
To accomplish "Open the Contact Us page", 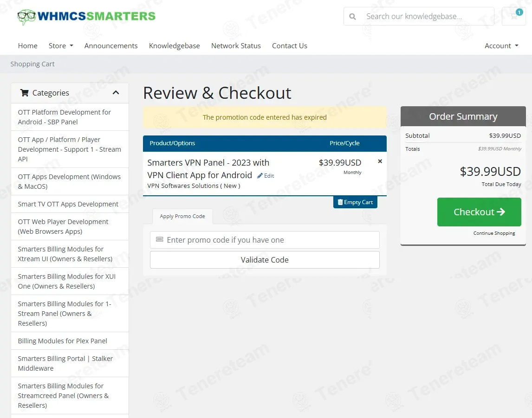I will point(289,46).
